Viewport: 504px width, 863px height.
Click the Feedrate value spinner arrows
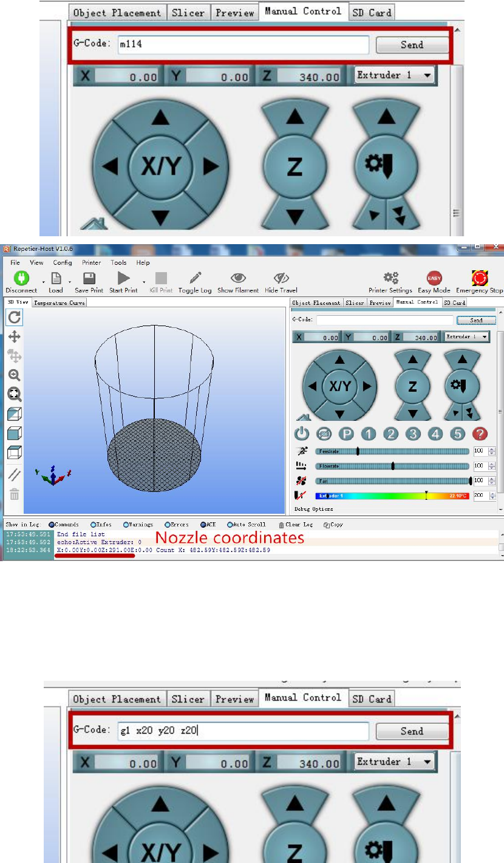pos(492,451)
